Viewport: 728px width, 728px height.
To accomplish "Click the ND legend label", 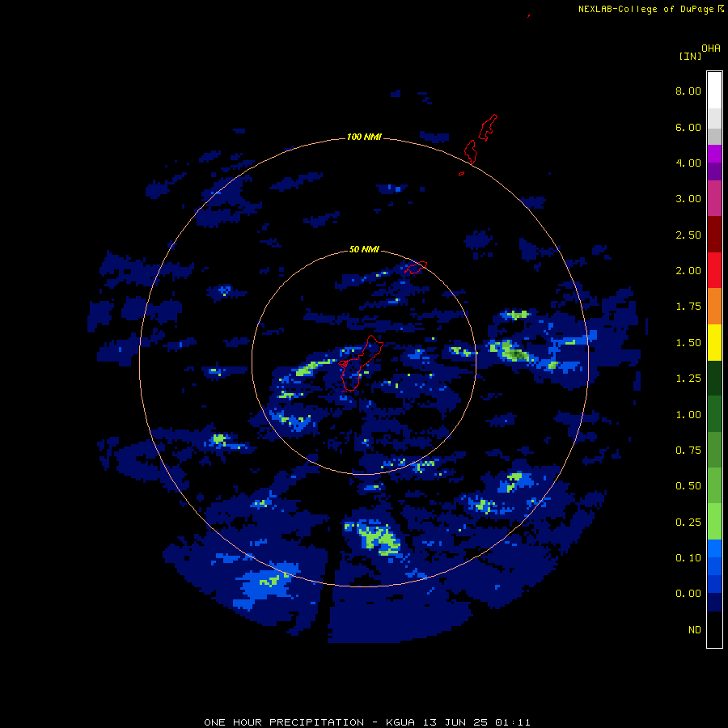I will (x=695, y=630).
